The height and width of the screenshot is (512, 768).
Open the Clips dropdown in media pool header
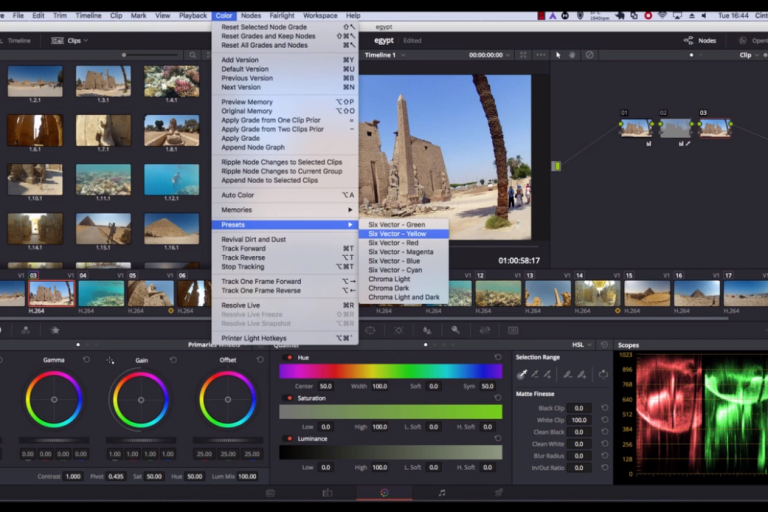pos(70,41)
